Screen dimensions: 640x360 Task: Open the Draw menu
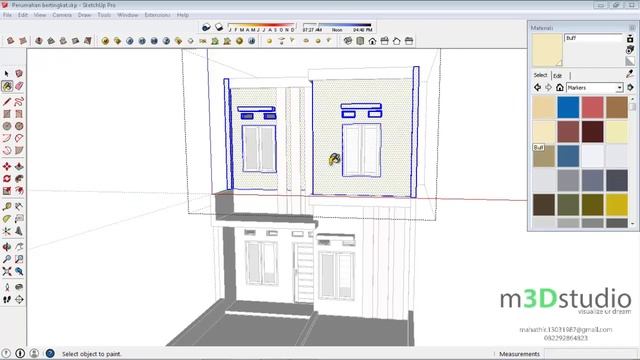pyautogui.click(x=84, y=15)
